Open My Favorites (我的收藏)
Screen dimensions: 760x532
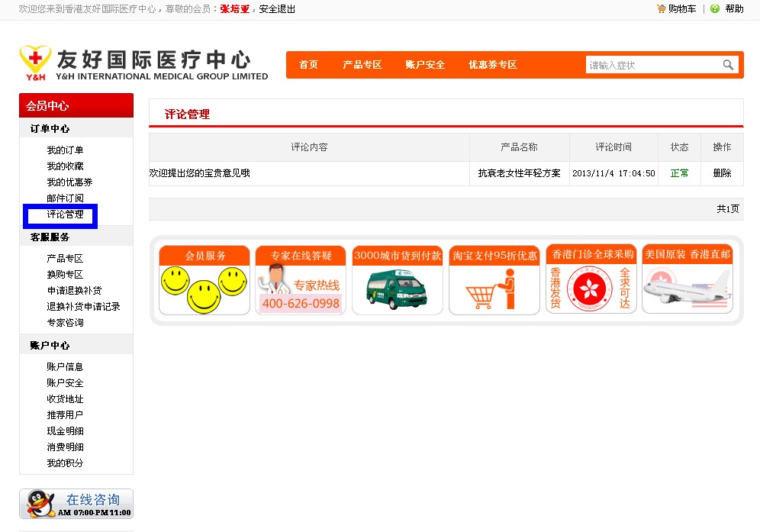pos(65,166)
